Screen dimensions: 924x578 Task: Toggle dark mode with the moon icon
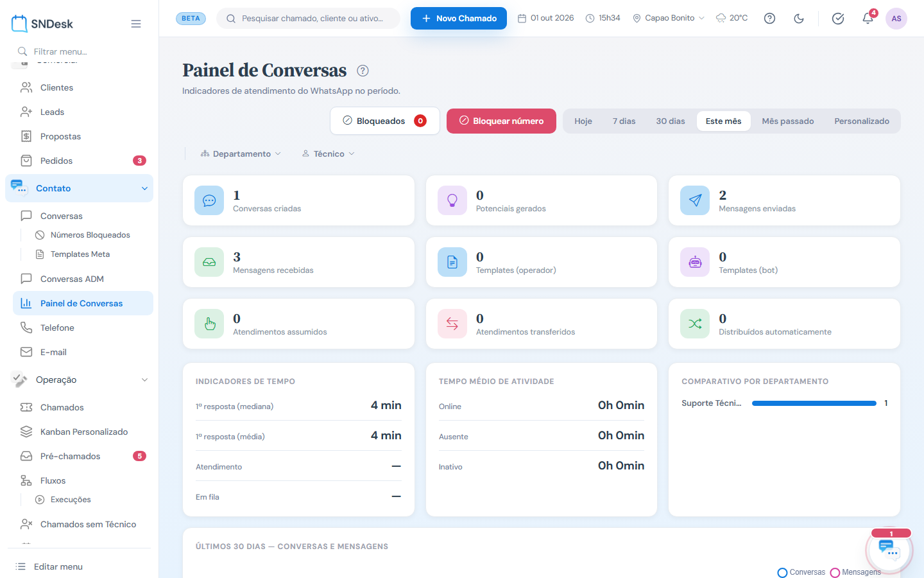click(799, 19)
